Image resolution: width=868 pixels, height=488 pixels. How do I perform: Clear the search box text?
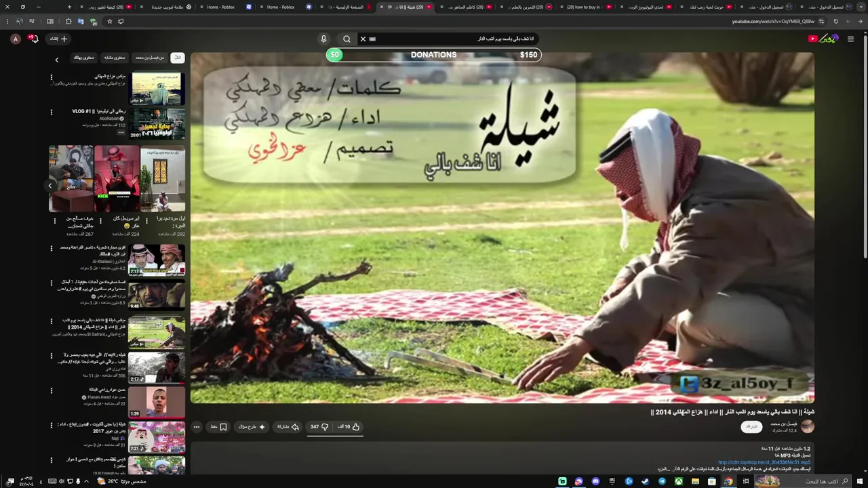[363, 39]
